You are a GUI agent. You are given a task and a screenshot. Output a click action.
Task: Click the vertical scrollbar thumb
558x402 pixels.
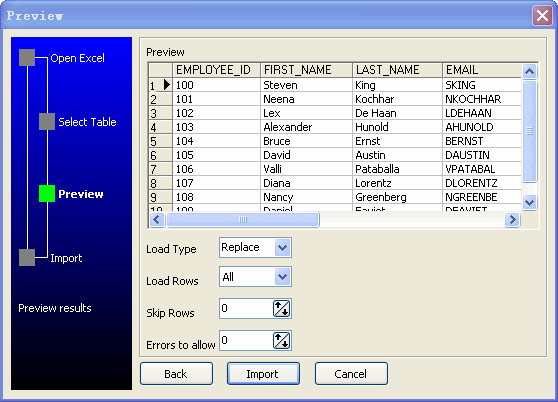pyautogui.click(x=530, y=131)
